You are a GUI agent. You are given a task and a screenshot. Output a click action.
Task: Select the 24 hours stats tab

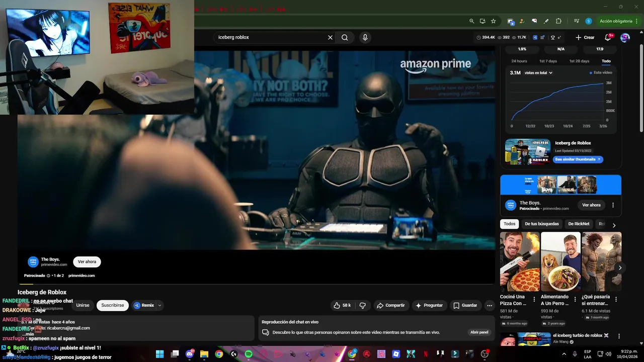pyautogui.click(x=519, y=61)
